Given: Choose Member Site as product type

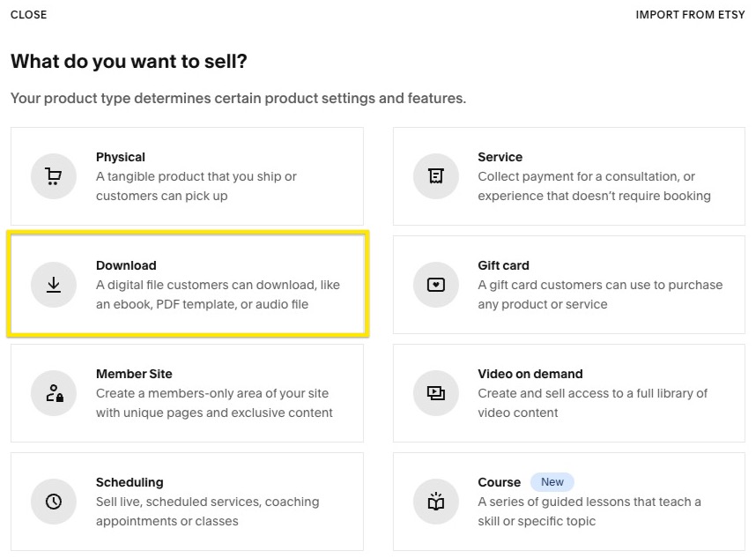Looking at the screenshot, I should pos(185,393).
